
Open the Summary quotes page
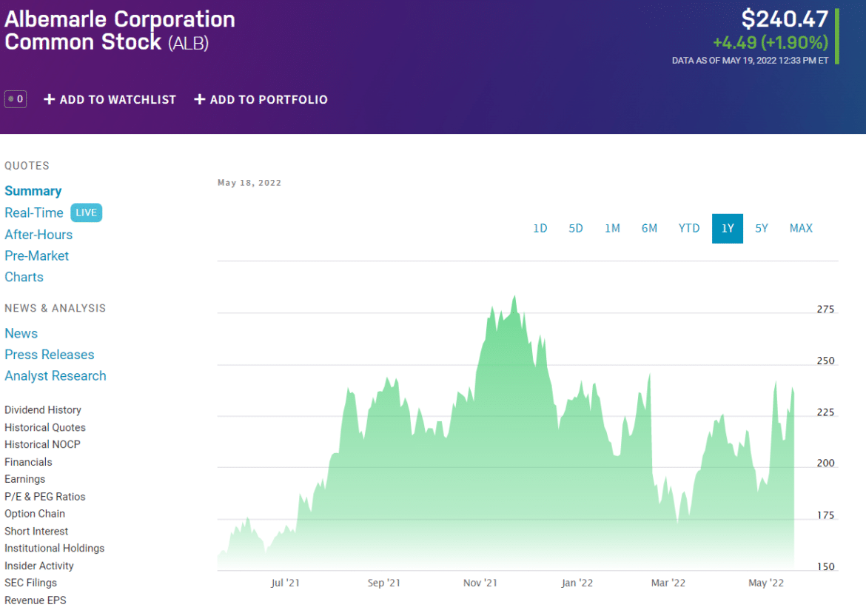point(33,191)
